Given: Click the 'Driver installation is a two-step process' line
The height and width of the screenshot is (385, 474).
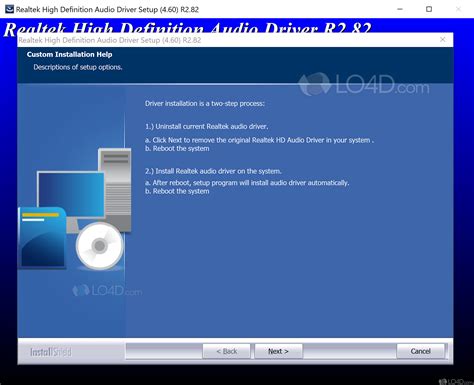Looking at the screenshot, I should [x=205, y=104].
